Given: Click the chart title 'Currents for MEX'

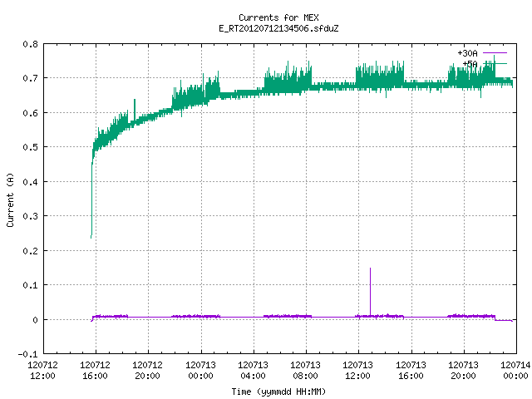Looking at the screenshot, I should (278, 17).
